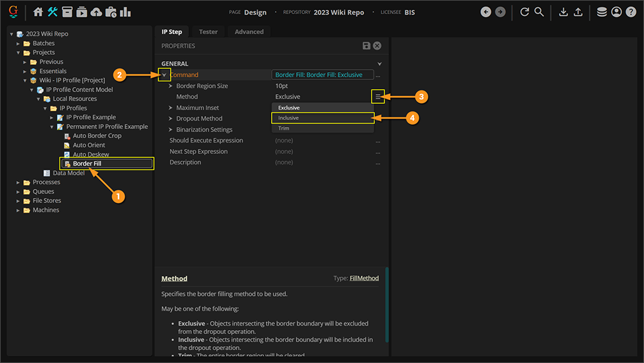Click the refresh icon
This screenshot has width=644, height=363.
[x=524, y=12]
